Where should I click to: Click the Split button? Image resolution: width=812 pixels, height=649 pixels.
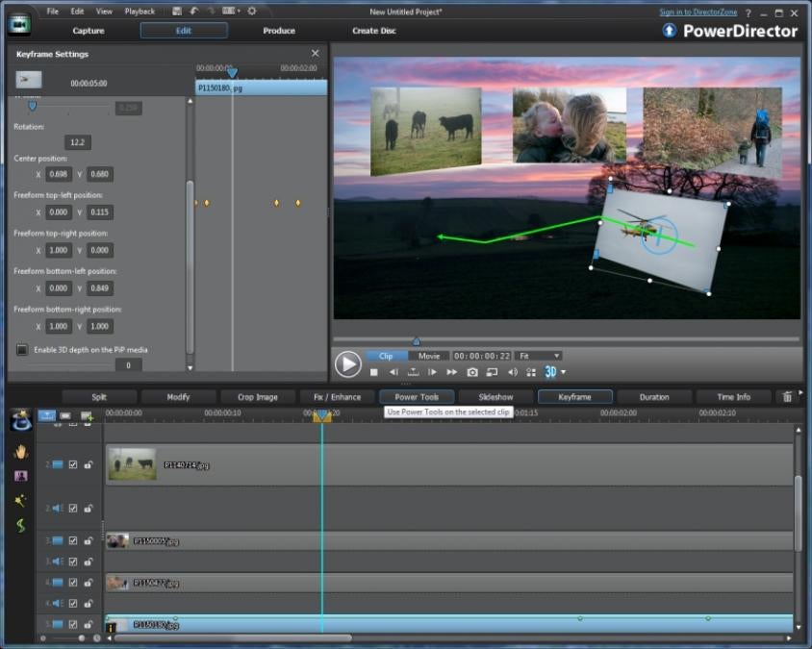coord(99,397)
